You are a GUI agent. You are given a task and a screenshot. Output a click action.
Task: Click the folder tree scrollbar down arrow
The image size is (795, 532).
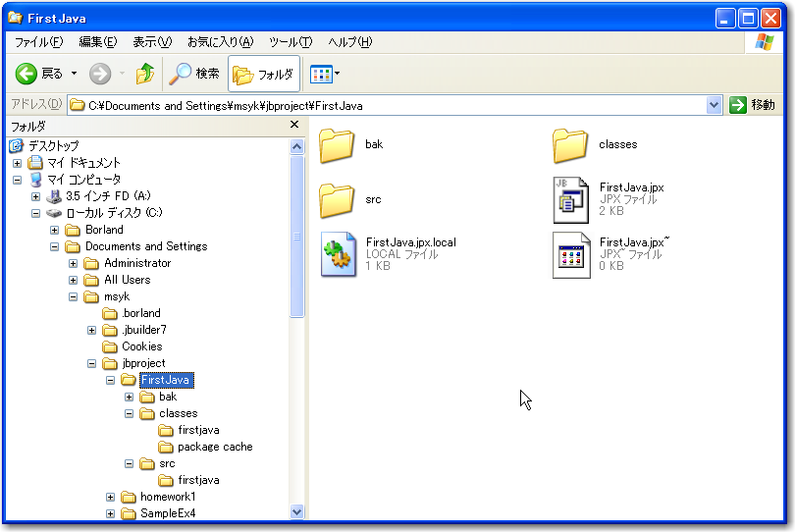(297, 511)
